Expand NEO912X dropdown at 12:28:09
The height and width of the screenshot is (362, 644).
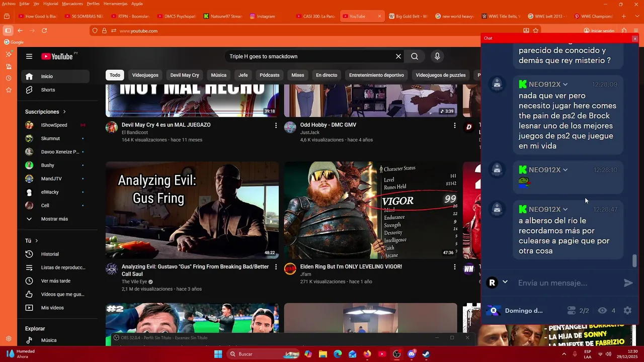tap(565, 84)
